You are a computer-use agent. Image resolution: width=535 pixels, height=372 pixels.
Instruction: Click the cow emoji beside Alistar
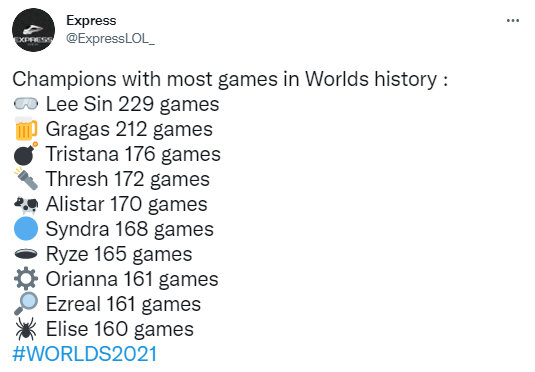coord(26,204)
